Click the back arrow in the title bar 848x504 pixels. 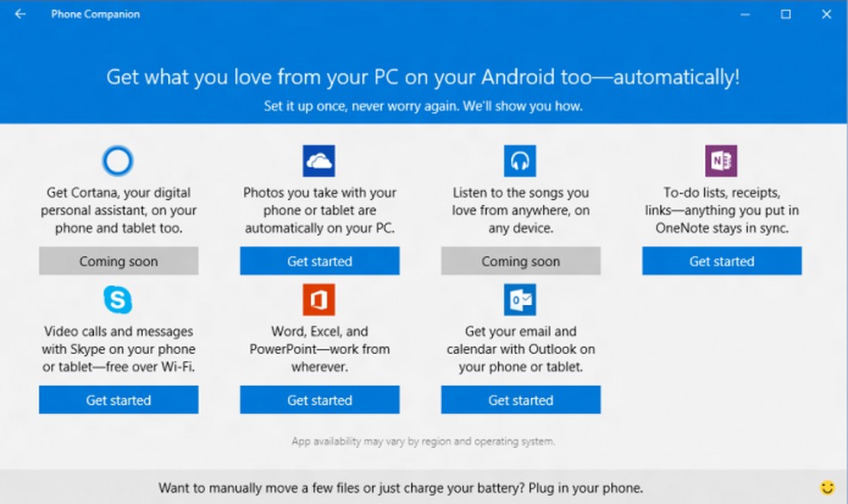click(x=19, y=14)
